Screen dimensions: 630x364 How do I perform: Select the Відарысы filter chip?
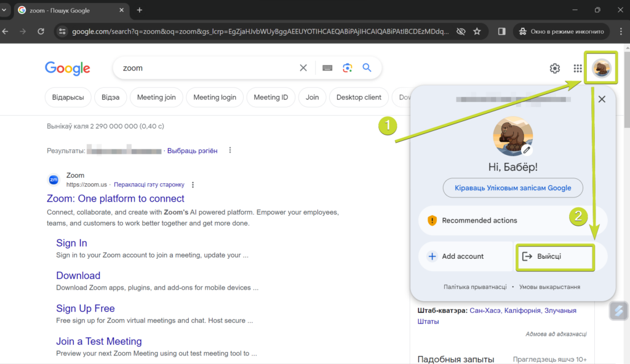pos(68,97)
